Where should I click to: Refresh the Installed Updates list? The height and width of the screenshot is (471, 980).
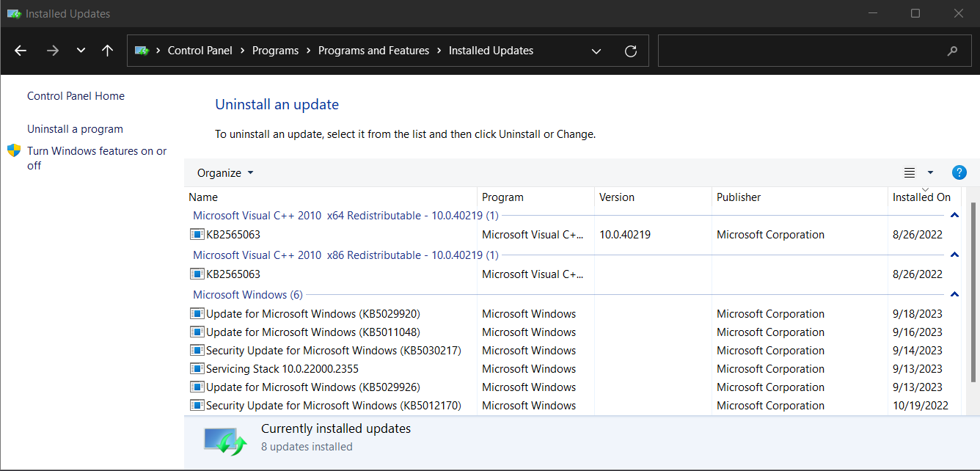630,51
